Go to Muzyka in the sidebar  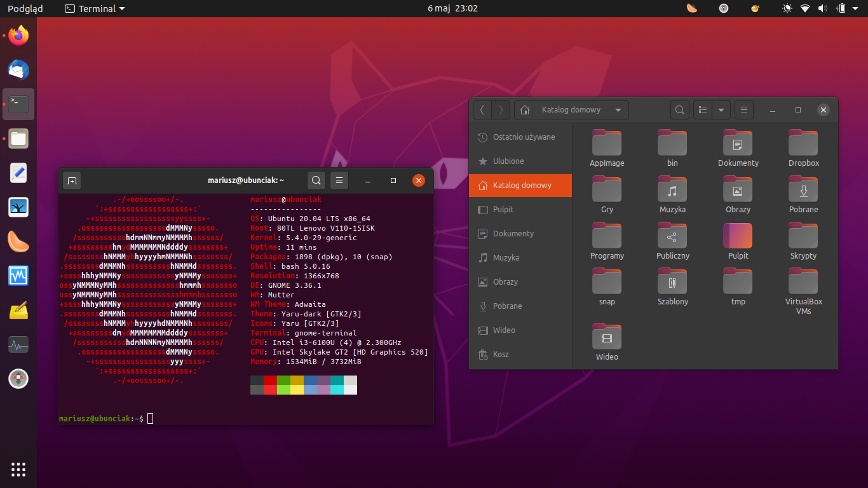point(520,258)
